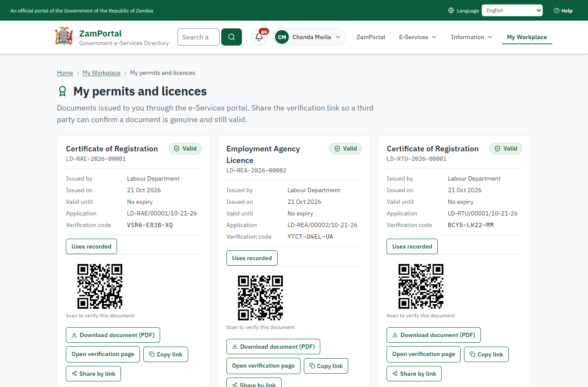Go to the ZamPortal nav item

(x=371, y=37)
